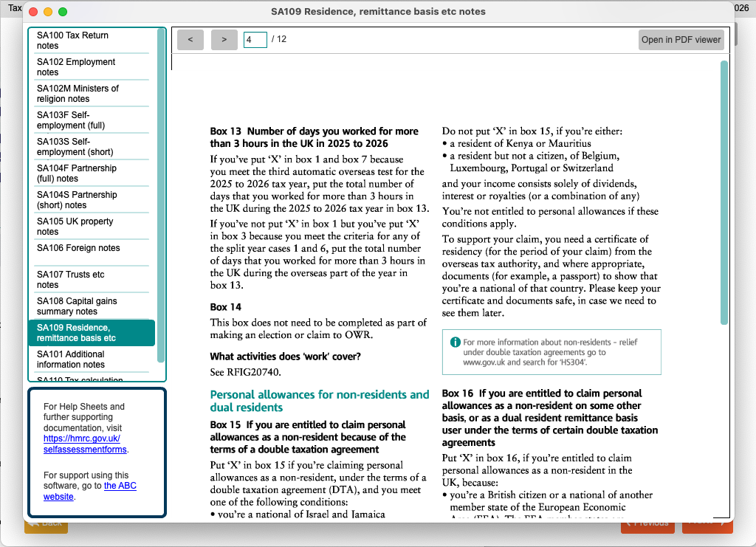Open SA102M Ministers of religion notes
This screenshot has width=756, height=547.
coord(92,94)
